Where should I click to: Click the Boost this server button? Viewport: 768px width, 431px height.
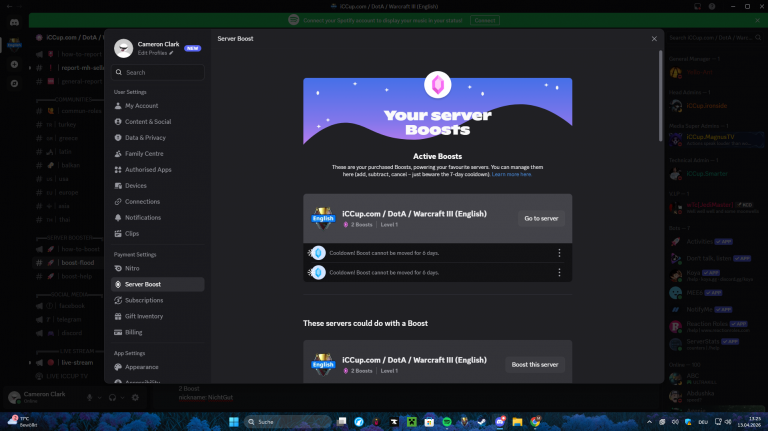[x=535, y=365]
